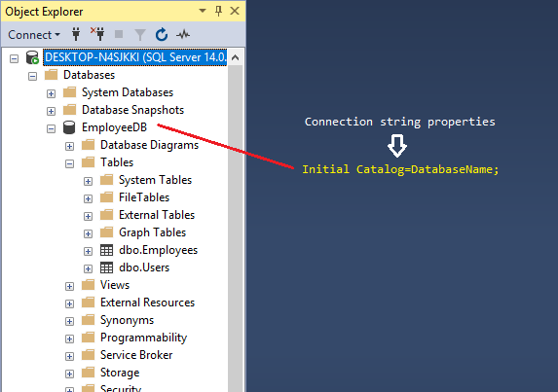558x392 pixels.
Task: Expand the System Tables node
Action: pos(89,181)
